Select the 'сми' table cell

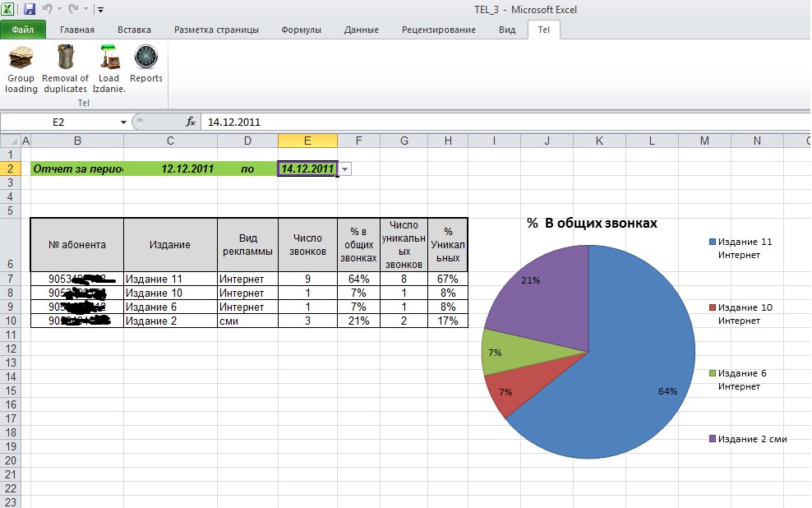(247, 321)
